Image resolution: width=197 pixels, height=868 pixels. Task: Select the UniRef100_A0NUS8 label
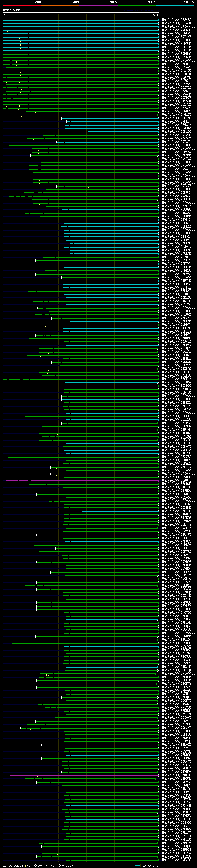pos(177,542)
